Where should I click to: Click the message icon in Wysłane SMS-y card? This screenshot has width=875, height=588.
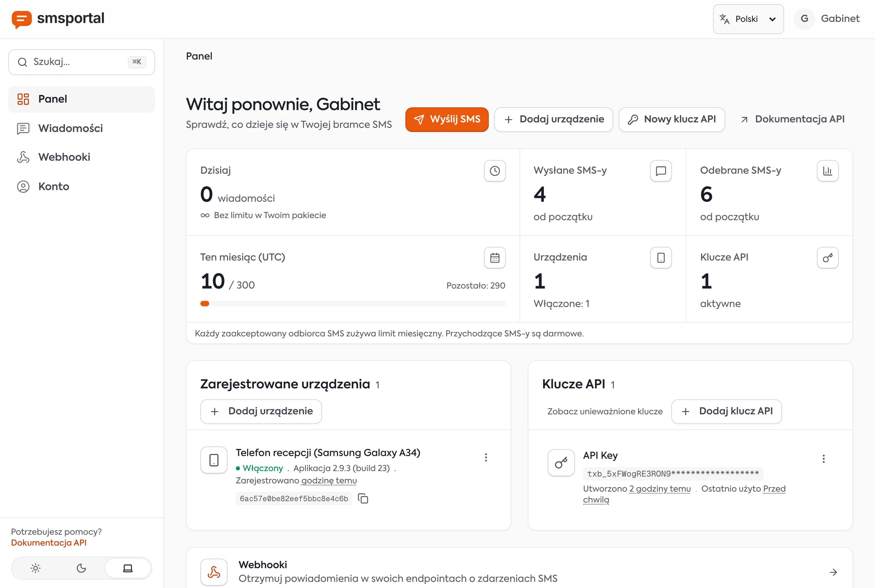point(661,171)
